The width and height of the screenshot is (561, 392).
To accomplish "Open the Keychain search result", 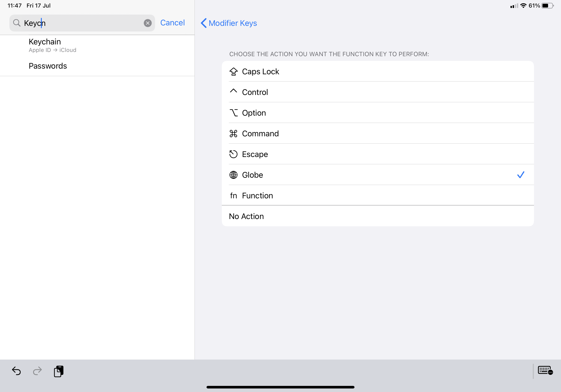I will [x=98, y=45].
